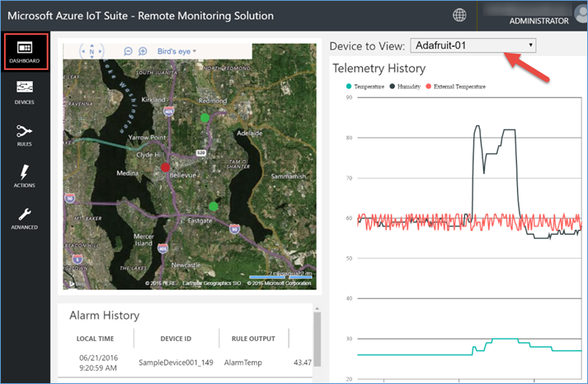This screenshot has width=588, height=384.
Task: Toggle the Temperature series in legend
Action: (x=361, y=86)
